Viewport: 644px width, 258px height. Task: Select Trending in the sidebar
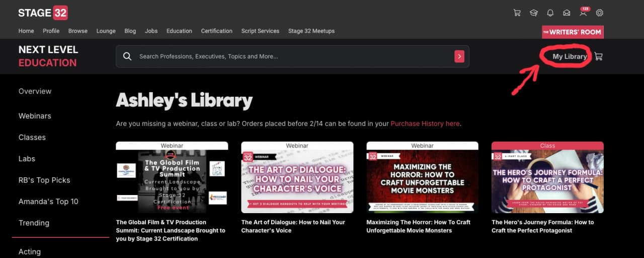click(x=34, y=223)
